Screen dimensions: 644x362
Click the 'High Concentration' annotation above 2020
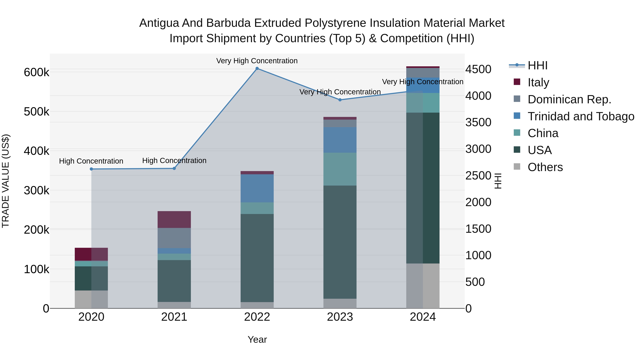91,161
